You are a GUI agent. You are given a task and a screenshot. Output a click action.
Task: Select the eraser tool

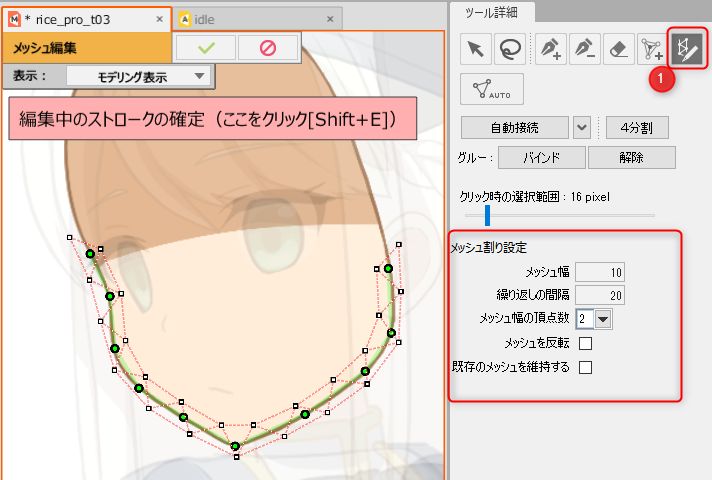click(618, 48)
